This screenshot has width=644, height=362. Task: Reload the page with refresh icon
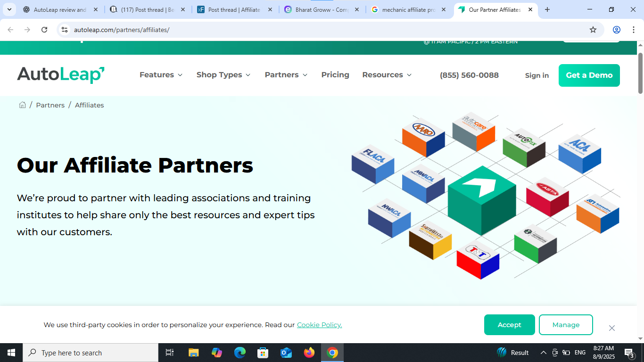point(44,30)
